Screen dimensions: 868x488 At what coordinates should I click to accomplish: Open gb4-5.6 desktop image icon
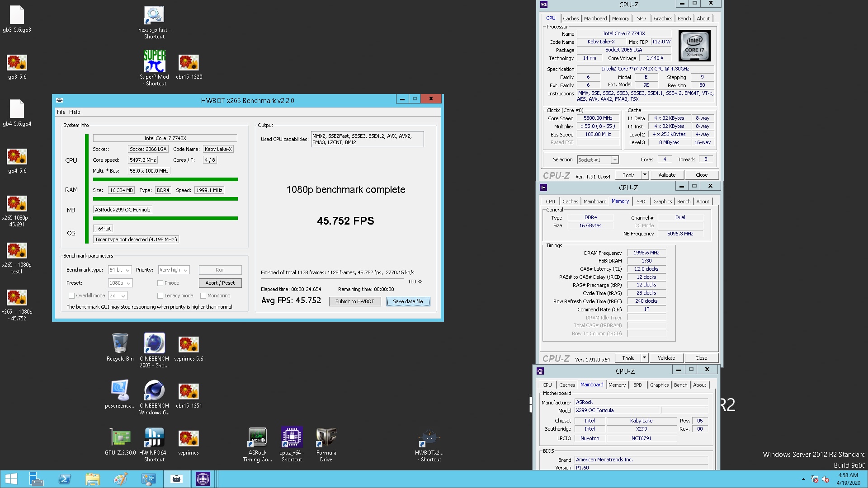click(x=17, y=161)
